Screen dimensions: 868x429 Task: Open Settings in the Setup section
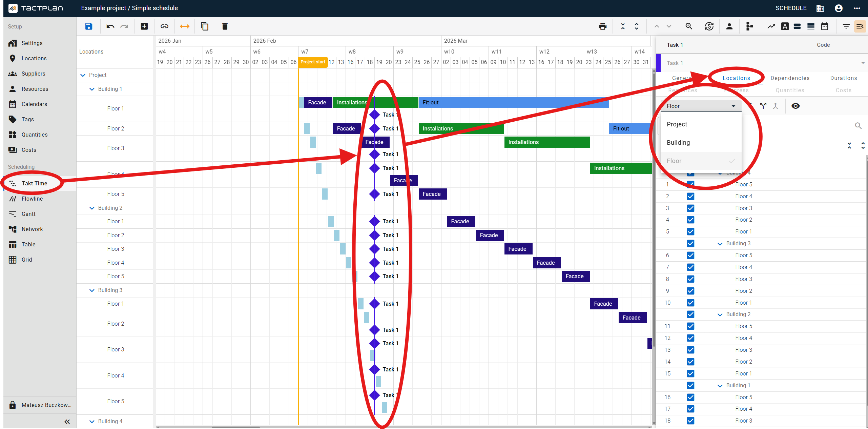(x=40, y=43)
